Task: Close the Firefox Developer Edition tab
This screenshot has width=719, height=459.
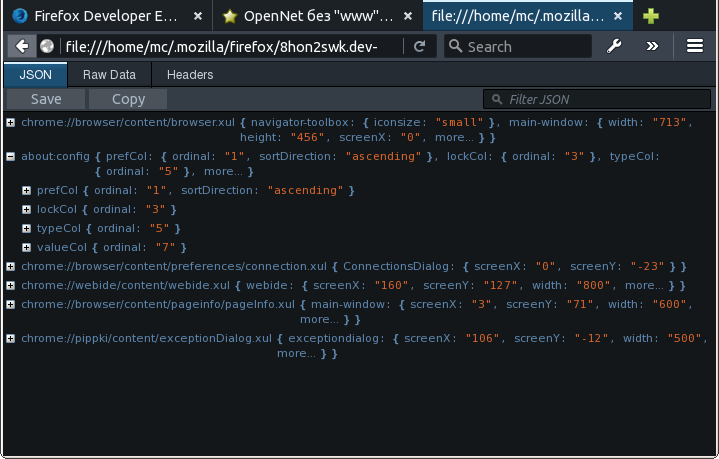Action: click(198, 16)
